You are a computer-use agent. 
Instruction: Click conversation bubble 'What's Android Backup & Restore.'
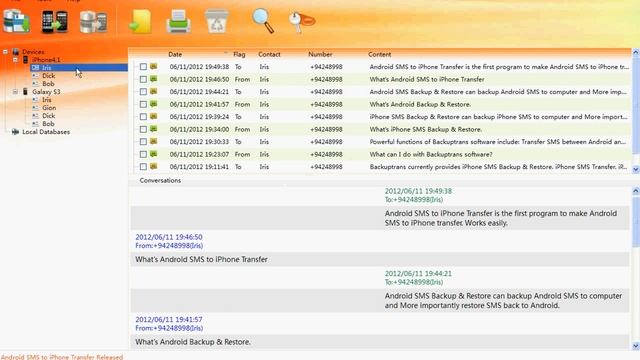(380, 342)
